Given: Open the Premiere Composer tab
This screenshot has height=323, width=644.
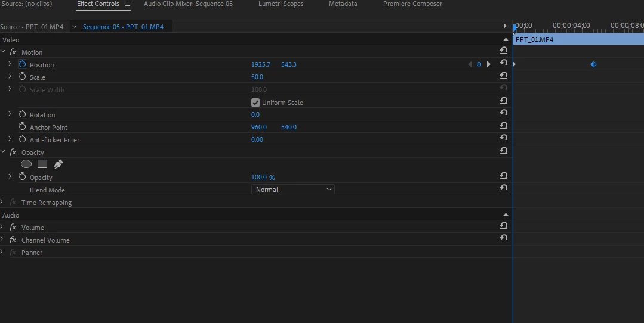Looking at the screenshot, I should (413, 4).
